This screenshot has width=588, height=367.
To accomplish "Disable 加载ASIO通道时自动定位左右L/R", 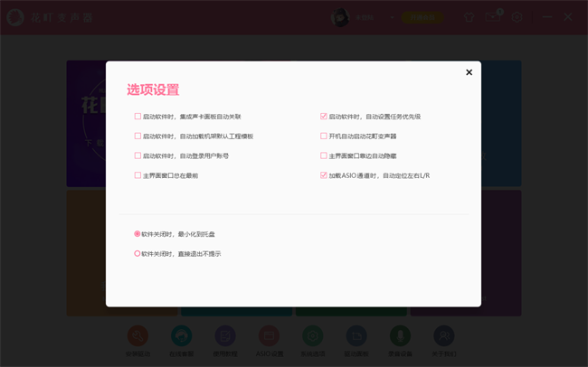I will [324, 175].
